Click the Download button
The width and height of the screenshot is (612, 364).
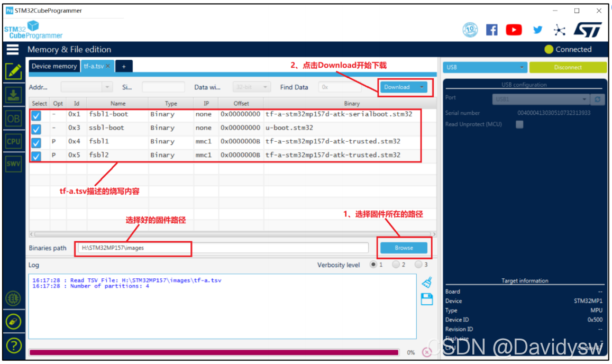(x=398, y=87)
